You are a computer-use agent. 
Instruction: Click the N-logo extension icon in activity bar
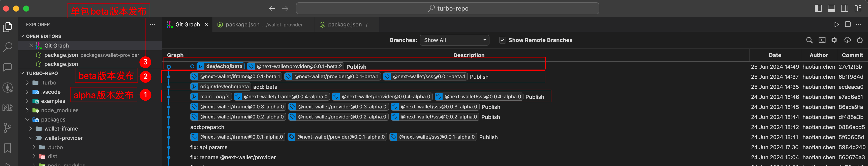[7, 108]
